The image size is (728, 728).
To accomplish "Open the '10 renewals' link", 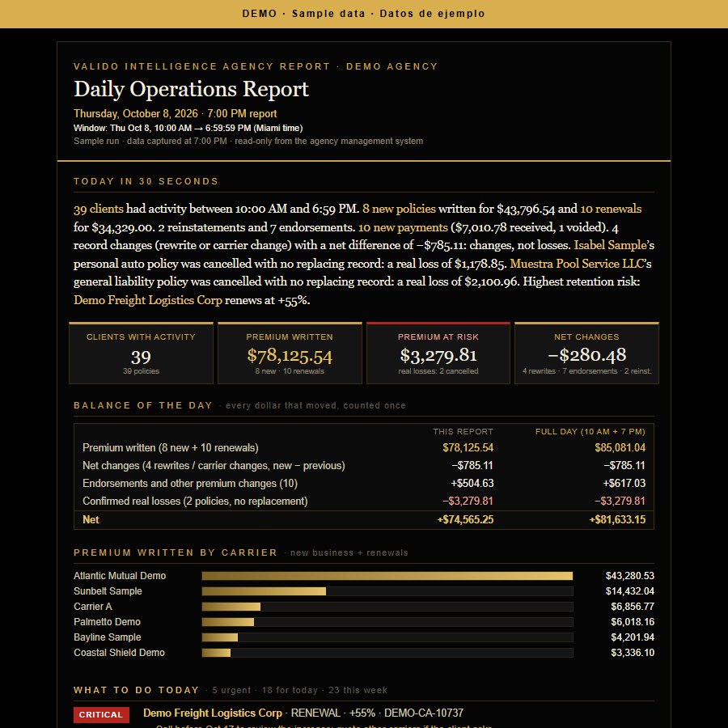I will pyautogui.click(x=611, y=209).
